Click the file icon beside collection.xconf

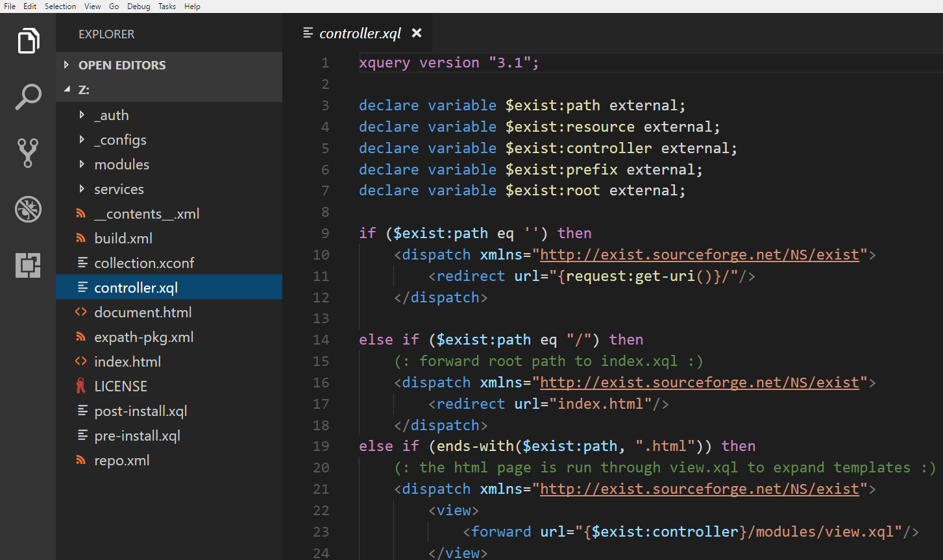tap(82, 263)
